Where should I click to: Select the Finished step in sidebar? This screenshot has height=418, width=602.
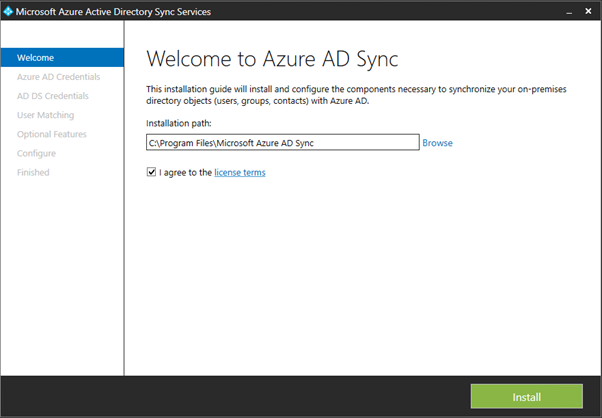(x=33, y=172)
